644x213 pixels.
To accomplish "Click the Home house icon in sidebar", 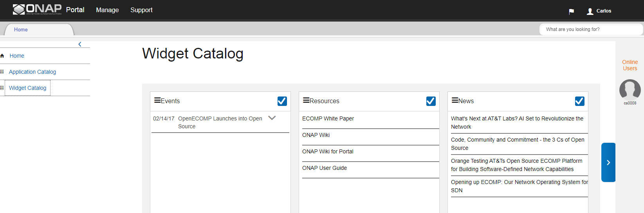I will pos(2,56).
